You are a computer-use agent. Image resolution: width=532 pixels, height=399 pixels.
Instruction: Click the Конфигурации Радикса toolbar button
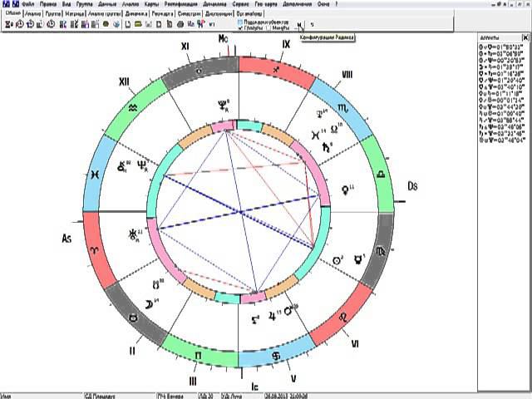pyautogui.click(x=299, y=24)
